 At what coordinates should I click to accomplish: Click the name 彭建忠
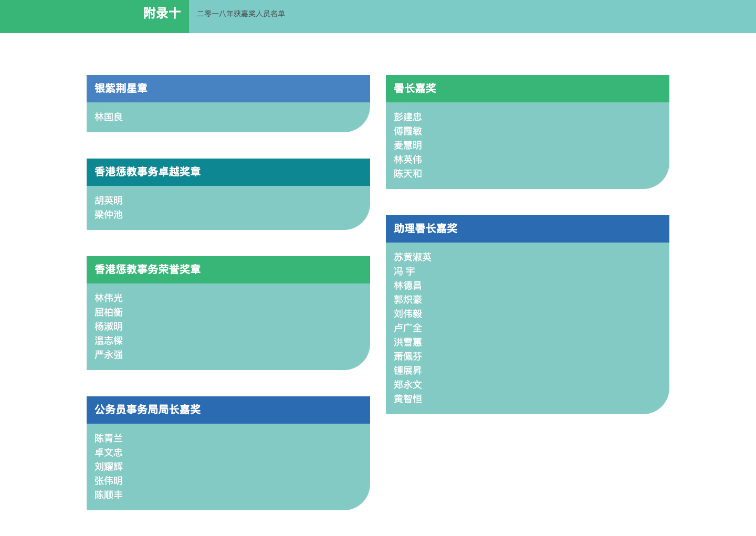pos(408,117)
